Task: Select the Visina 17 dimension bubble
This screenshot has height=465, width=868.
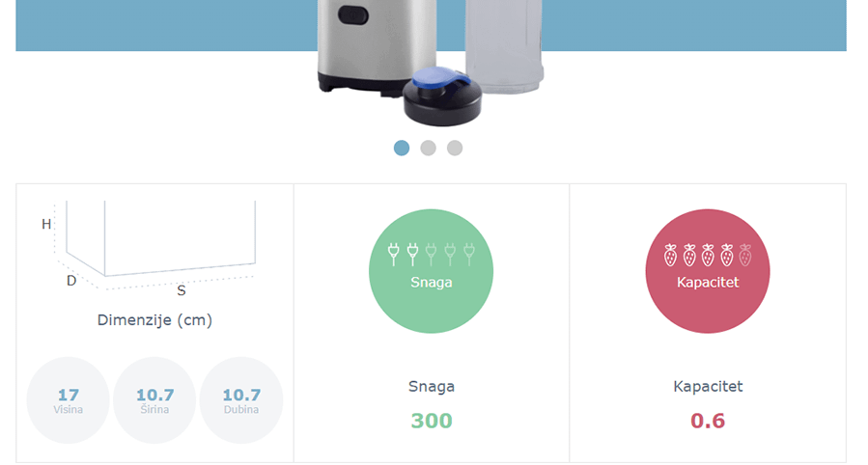Action: tap(69, 400)
